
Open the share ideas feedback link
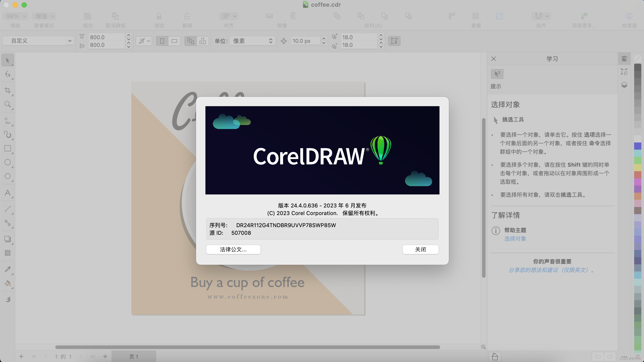pos(552,270)
